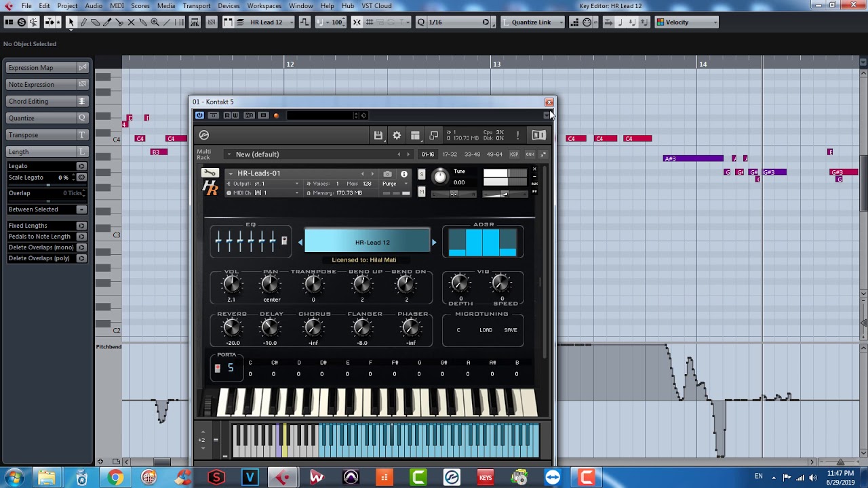
Task: Select the Erase tool in toolbar
Action: [96, 22]
